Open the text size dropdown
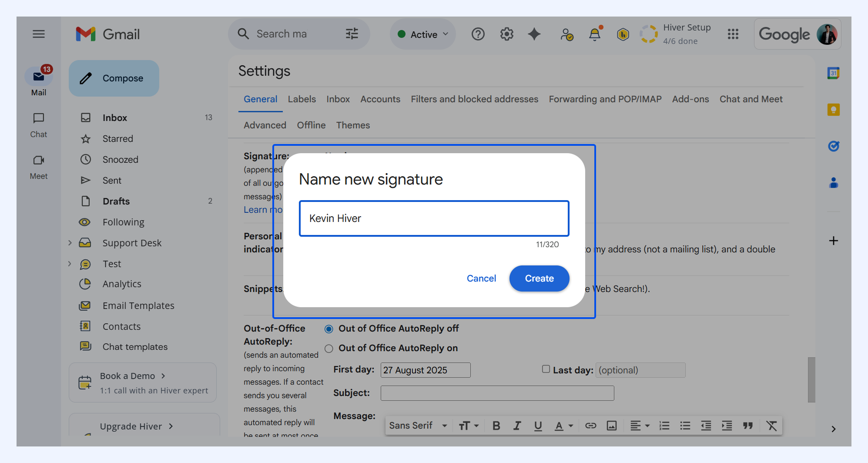The width and height of the screenshot is (868, 463). (x=469, y=426)
